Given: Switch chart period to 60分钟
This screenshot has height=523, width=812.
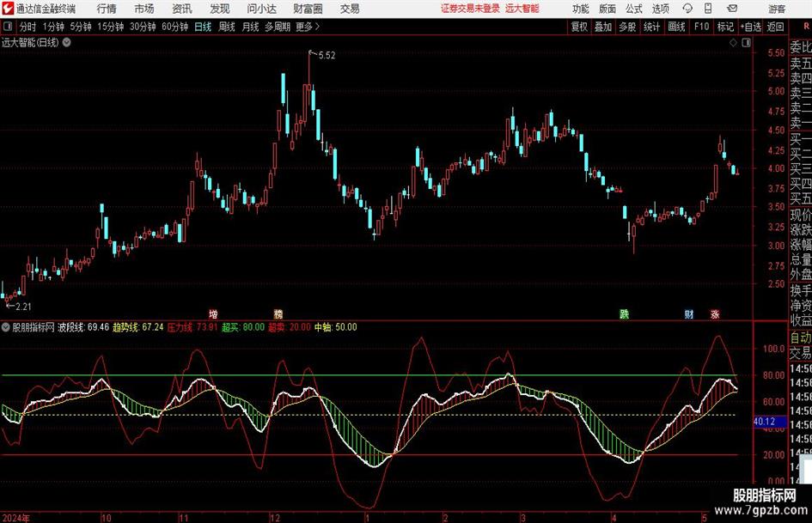Looking at the screenshot, I should tap(176, 27).
